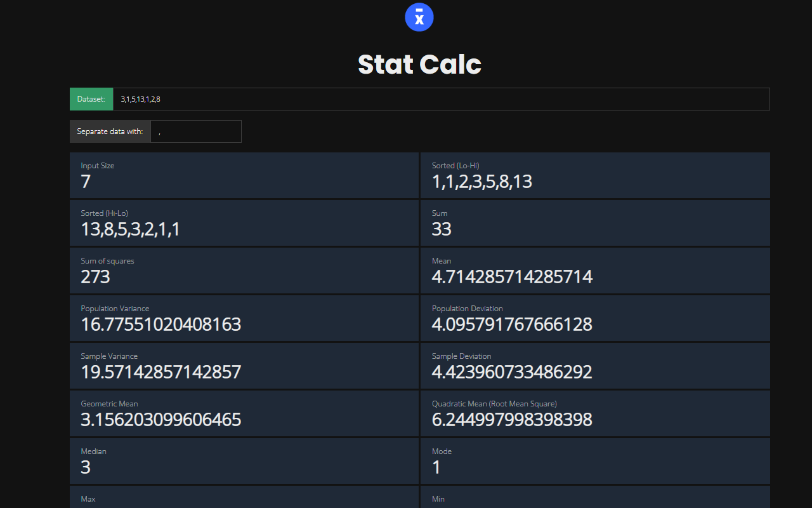Click the Sorted (Hi-Lo) result value
Image resolution: width=812 pixels, height=508 pixels.
tap(131, 229)
